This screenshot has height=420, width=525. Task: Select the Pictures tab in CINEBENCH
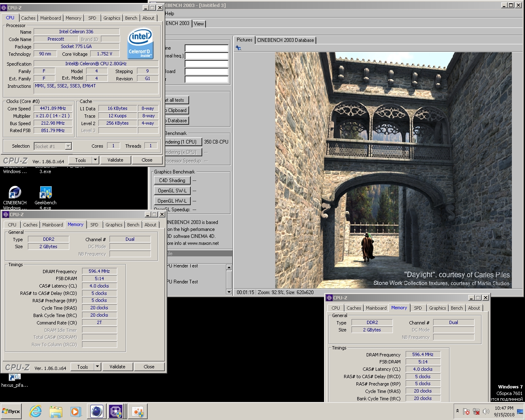point(244,40)
